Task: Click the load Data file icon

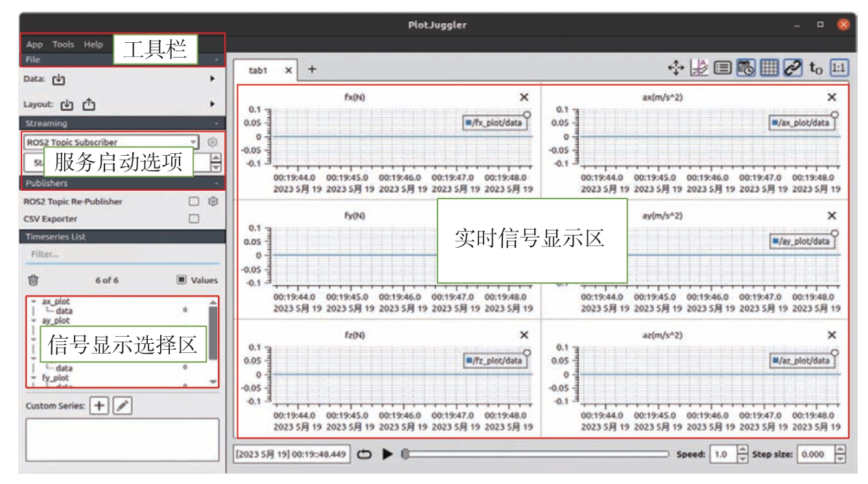Action: (59, 79)
